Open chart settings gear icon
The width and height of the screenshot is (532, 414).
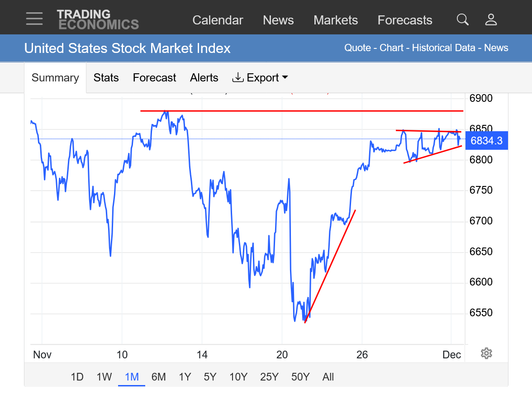point(486,353)
